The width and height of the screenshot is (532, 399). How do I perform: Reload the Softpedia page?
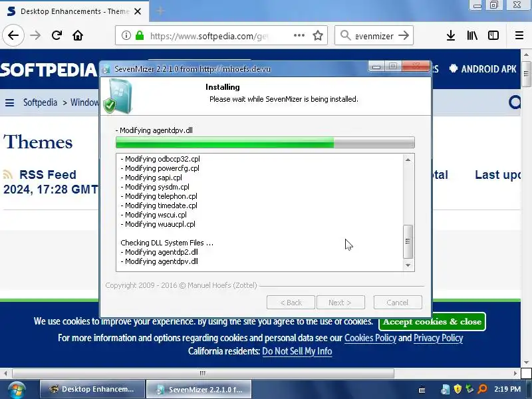(57, 35)
